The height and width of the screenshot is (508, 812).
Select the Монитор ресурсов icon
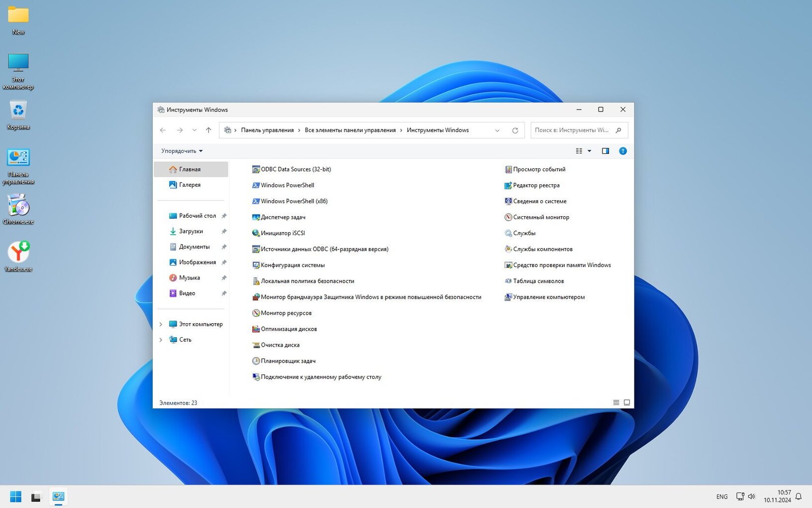tap(256, 313)
